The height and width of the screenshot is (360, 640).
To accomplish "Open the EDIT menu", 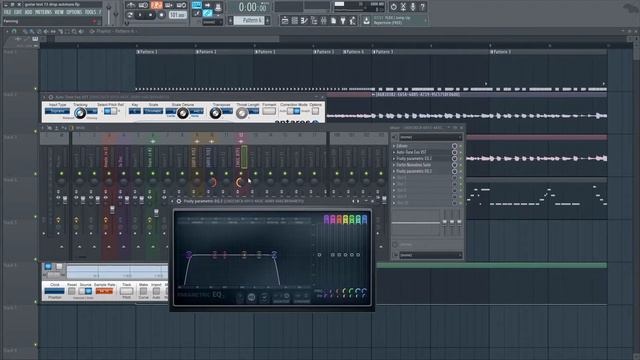I will [18, 12].
